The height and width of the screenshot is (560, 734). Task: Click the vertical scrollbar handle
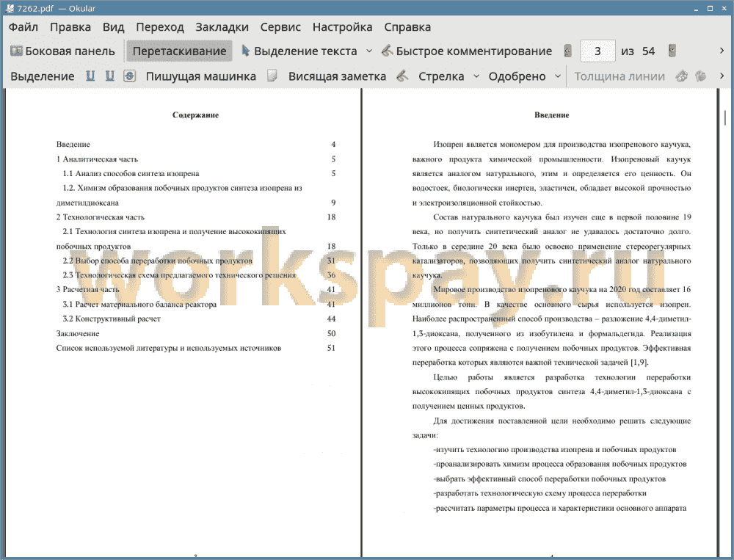click(725, 117)
